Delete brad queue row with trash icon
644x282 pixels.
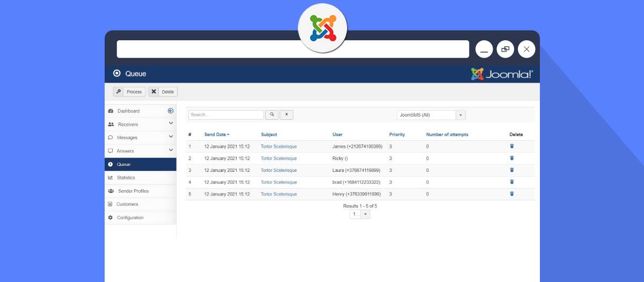[511, 182]
